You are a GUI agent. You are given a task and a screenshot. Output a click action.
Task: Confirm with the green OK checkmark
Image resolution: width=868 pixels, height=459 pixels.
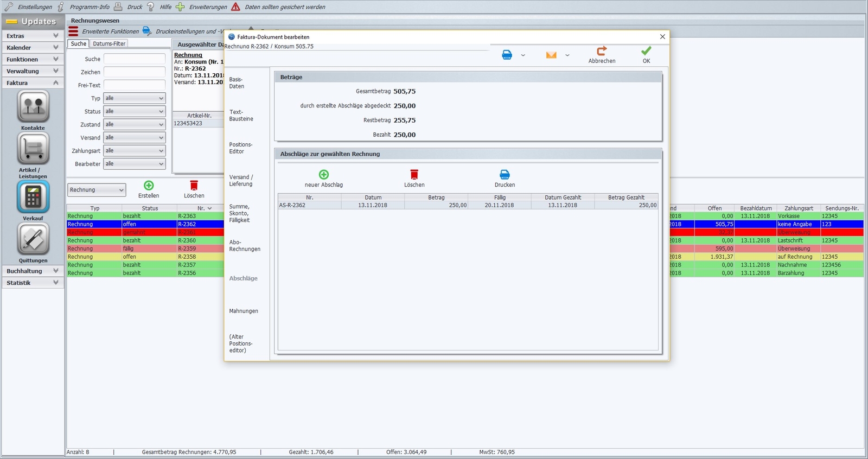(646, 50)
